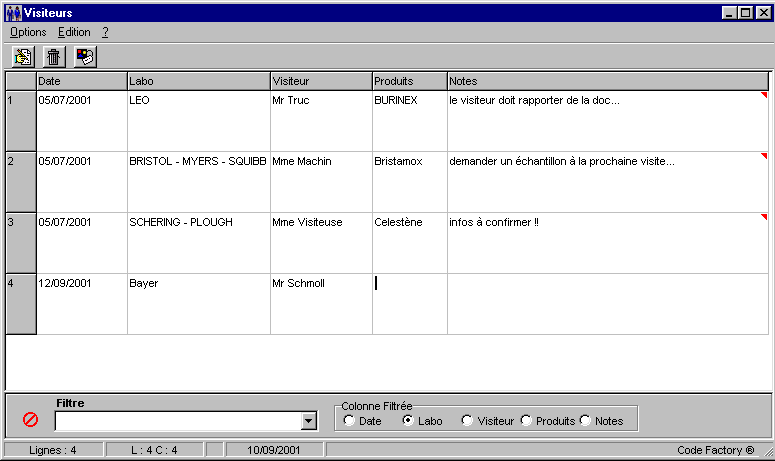Viewport: 775px width, 461px height.
Task: Minimize the Visiteurs window
Action: pyautogui.click(x=730, y=13)
